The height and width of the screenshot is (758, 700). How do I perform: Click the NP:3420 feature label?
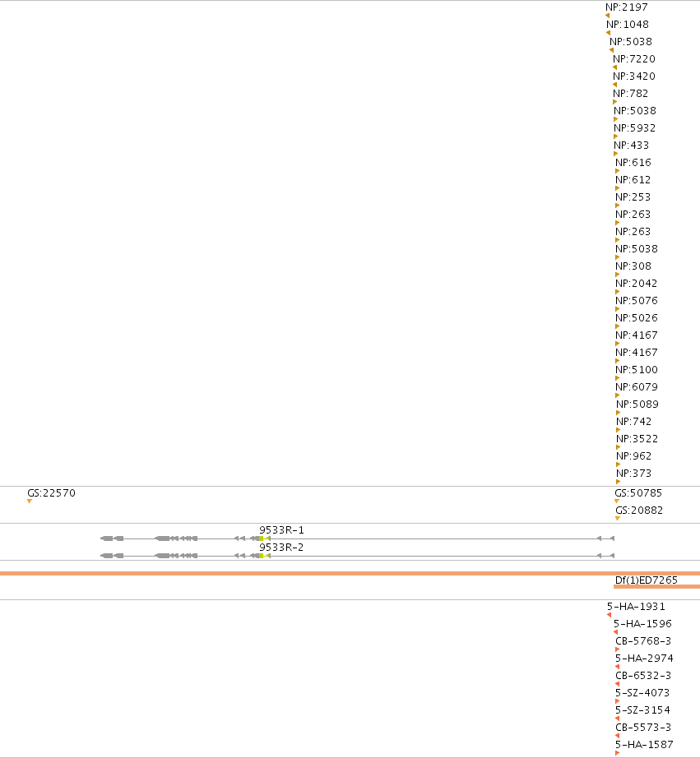click(634, 76)
